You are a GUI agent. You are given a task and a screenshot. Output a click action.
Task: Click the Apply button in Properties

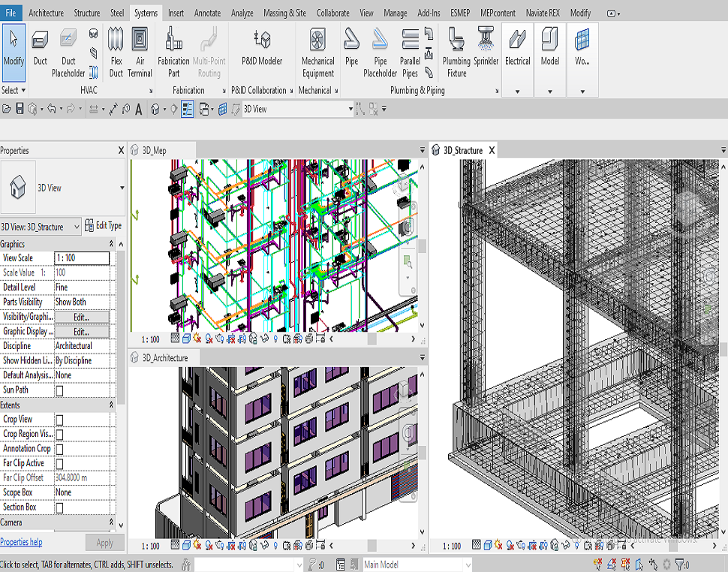[105, 542]
